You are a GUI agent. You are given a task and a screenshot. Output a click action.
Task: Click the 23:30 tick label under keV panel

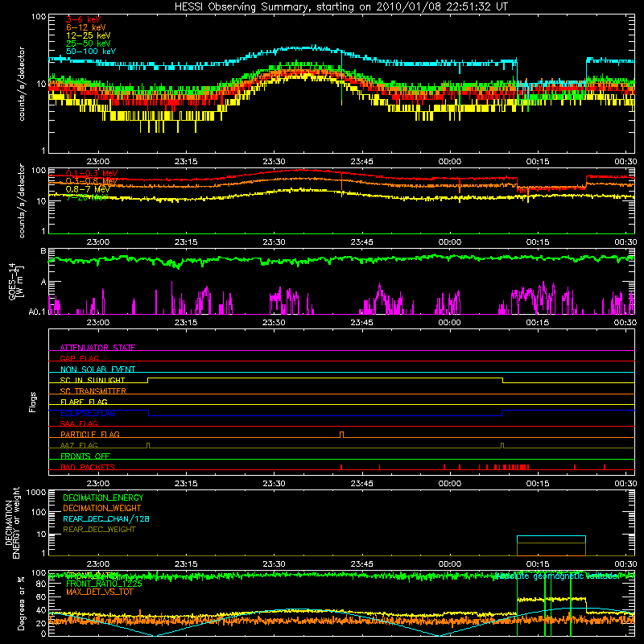(x=274, y=162)
